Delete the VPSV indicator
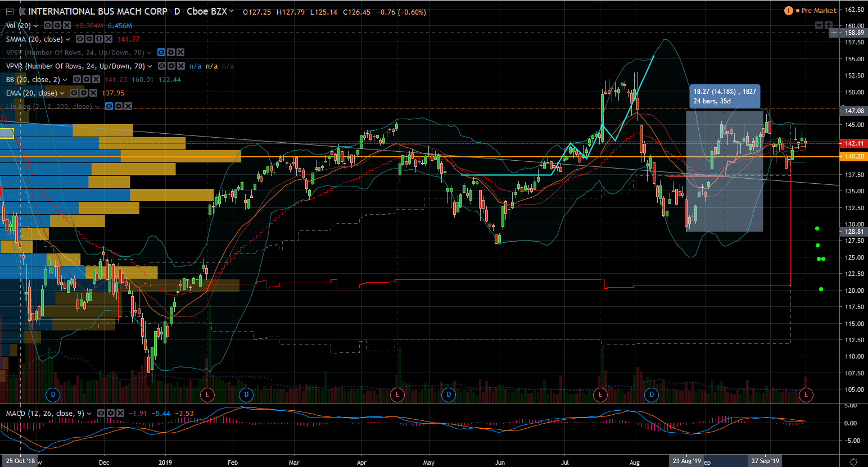 click(180, 52)
